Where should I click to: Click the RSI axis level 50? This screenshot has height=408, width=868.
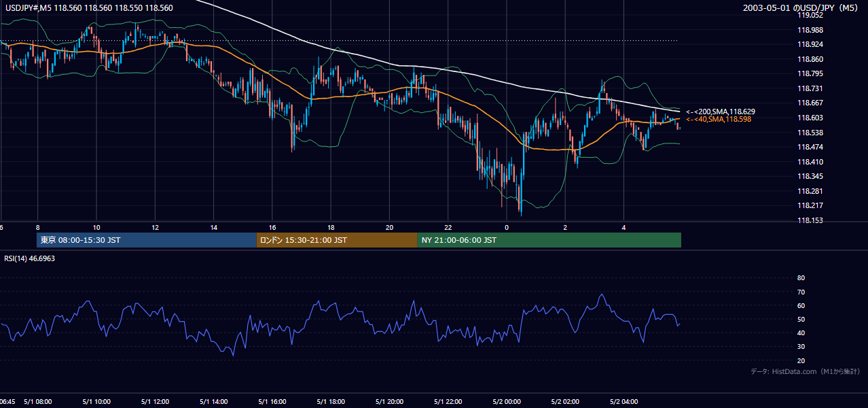click(x=801, y=320)
